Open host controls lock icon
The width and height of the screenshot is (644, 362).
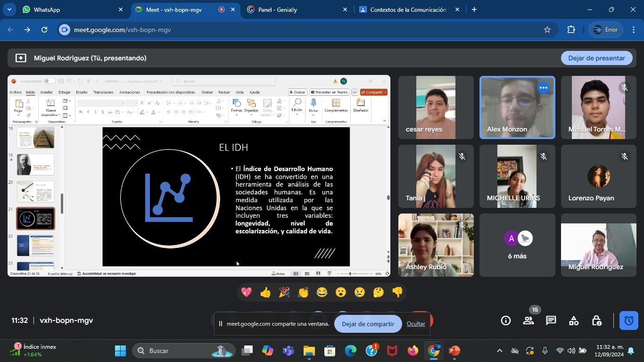(x=596, y=321)
